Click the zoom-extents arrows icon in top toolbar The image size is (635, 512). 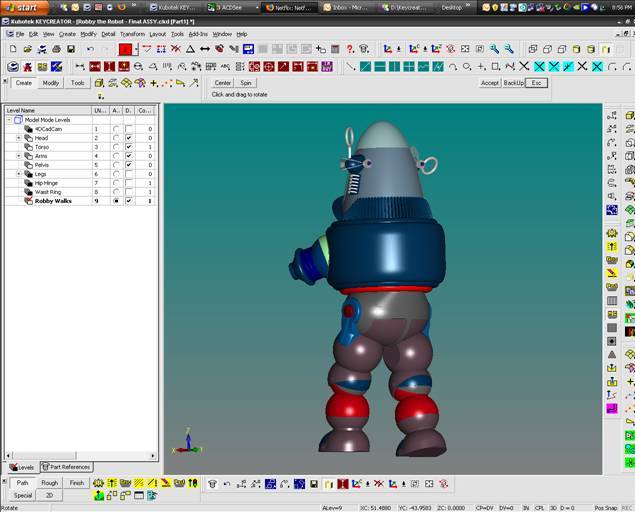pos(465,49)
